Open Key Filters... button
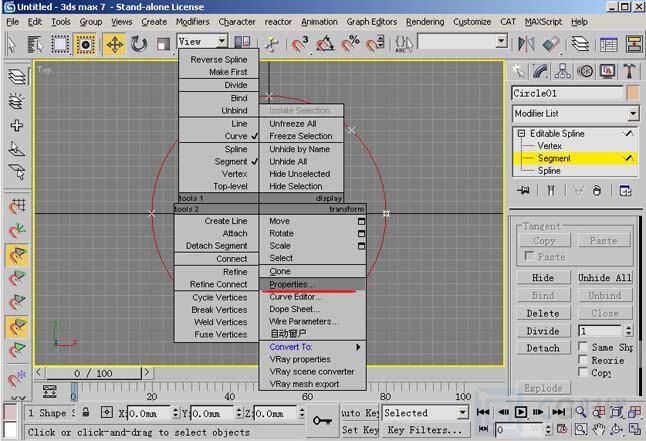646x441 pixels. click(x=425, y=430)
